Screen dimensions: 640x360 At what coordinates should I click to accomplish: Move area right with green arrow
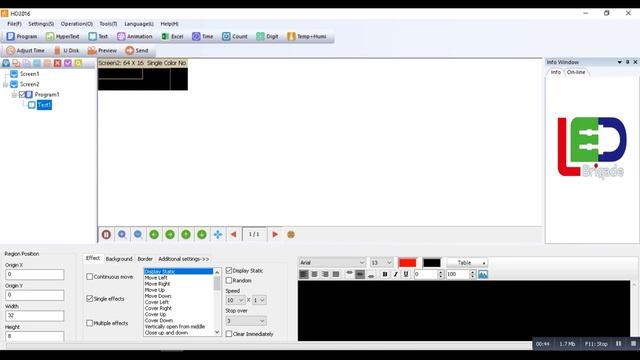coord(170,234)
